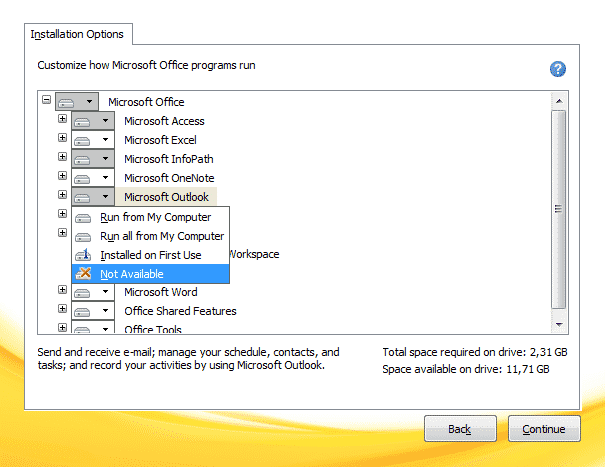Select the Microsoft OneNote label

point(169,178)
